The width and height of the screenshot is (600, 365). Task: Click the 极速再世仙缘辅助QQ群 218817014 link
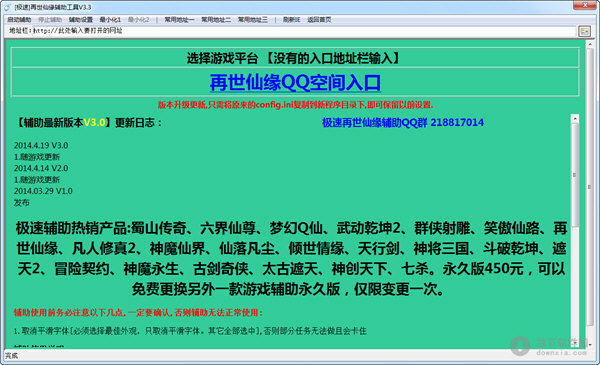[403, 122]
